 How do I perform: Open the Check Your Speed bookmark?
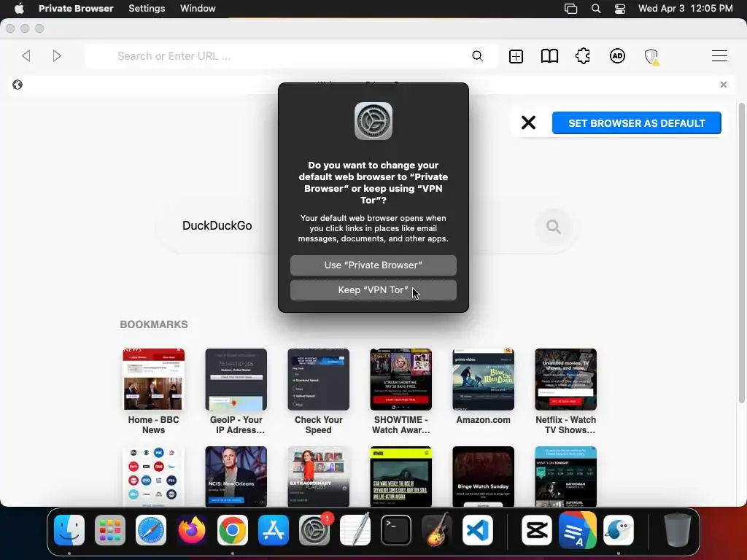tap(318, 391)
